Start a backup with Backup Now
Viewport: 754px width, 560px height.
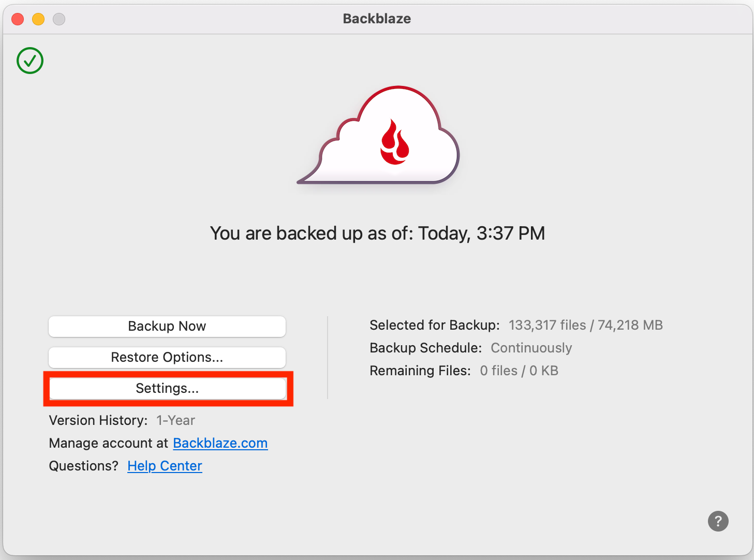(167, 326)
